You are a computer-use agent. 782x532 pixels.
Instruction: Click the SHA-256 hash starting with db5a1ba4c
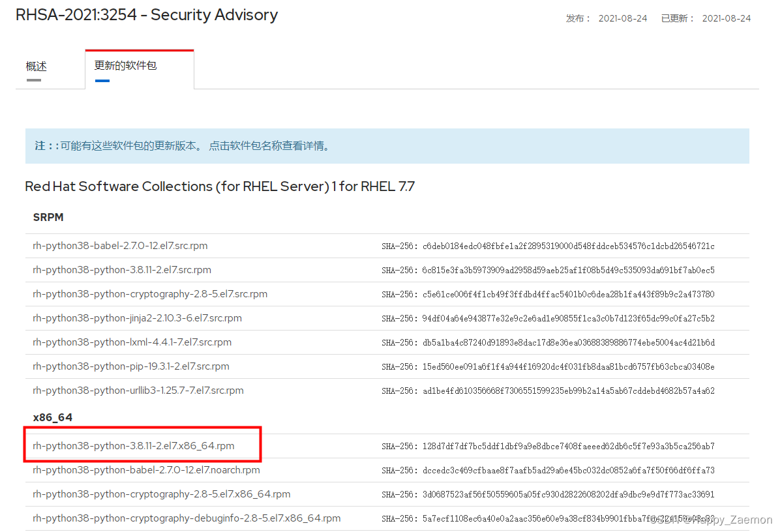coord(569,342)
